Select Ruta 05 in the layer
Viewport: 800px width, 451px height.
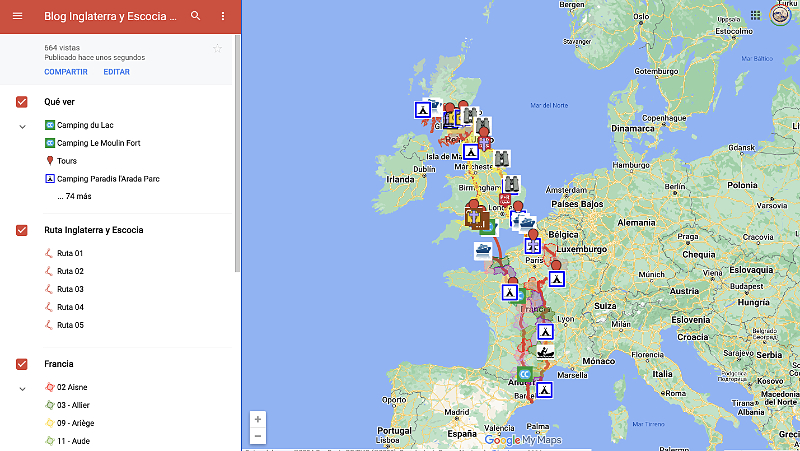[70, 325]
